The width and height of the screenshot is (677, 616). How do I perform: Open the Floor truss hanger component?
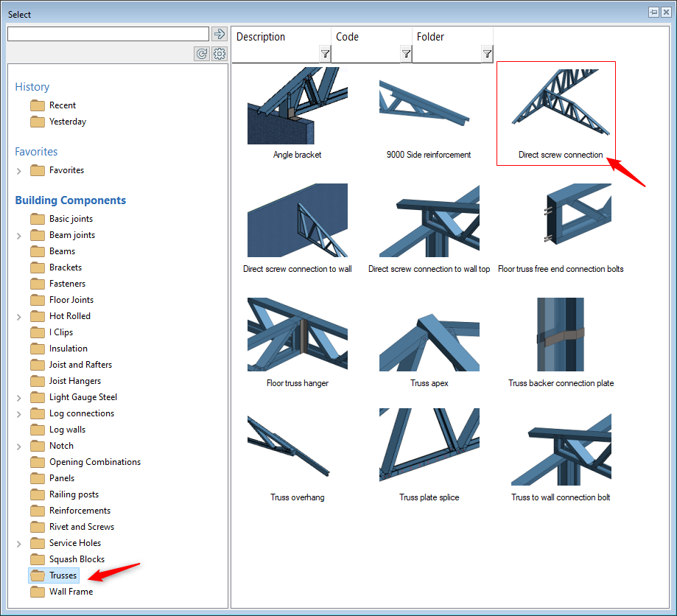(297, 335)
